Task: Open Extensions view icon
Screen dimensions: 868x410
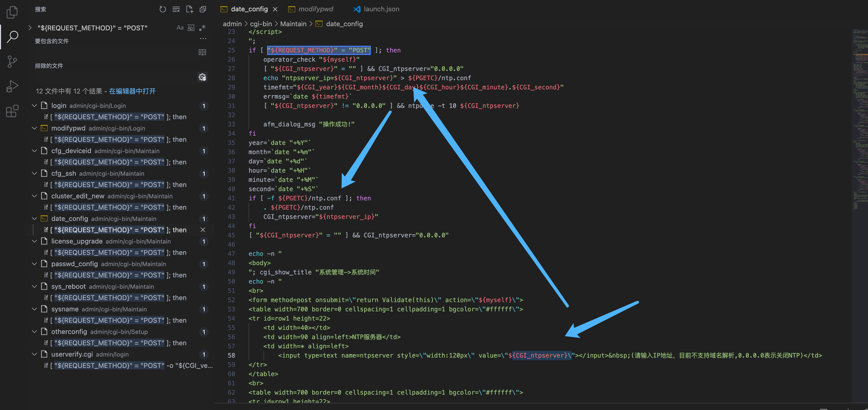Action: coord(12,111)
